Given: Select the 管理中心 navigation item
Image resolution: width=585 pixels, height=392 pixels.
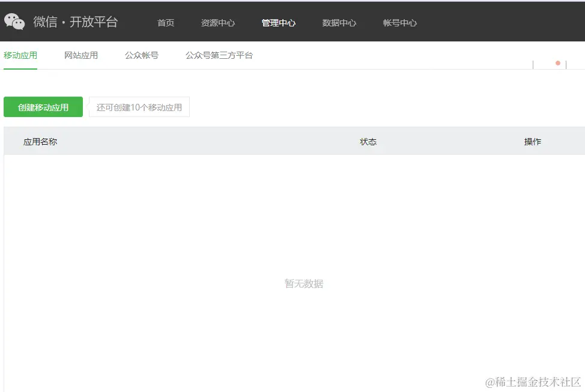Looking at the screenshot, I should point(278,22).
